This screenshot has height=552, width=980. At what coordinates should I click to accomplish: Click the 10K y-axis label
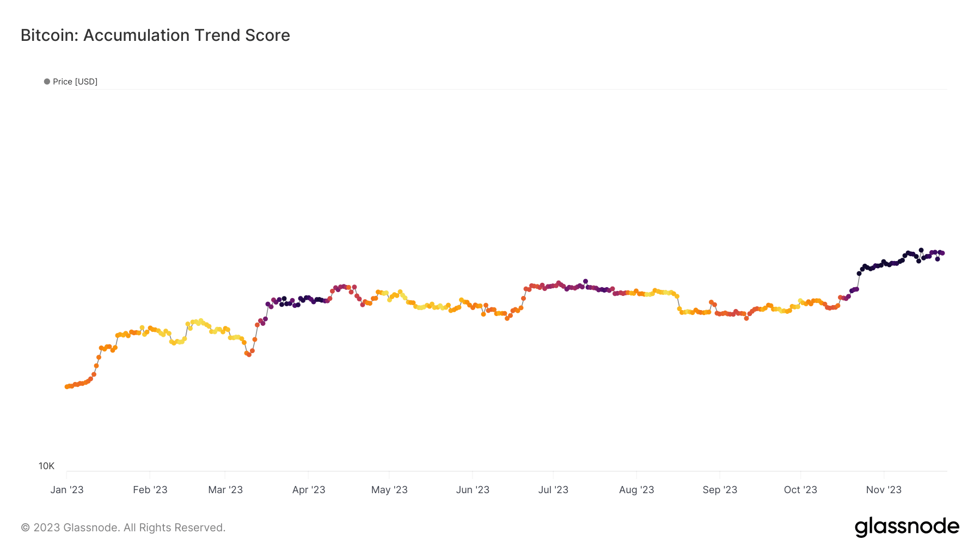click(46, 466)
